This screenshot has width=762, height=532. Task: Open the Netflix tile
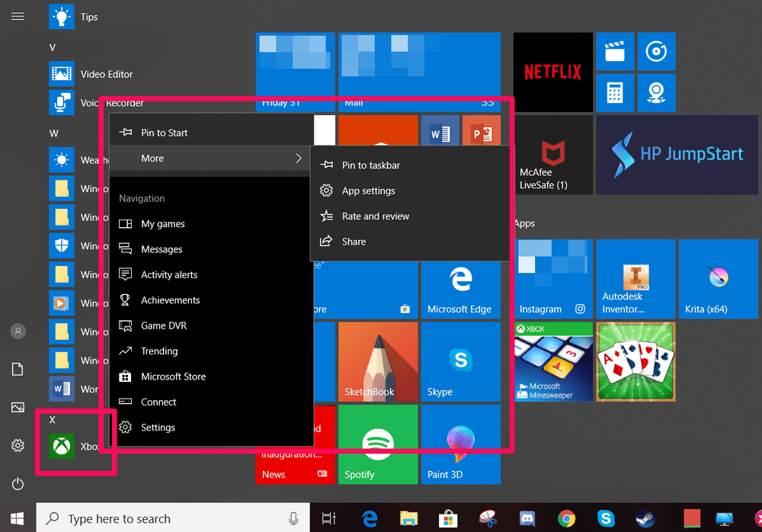(x=552, y=72)
